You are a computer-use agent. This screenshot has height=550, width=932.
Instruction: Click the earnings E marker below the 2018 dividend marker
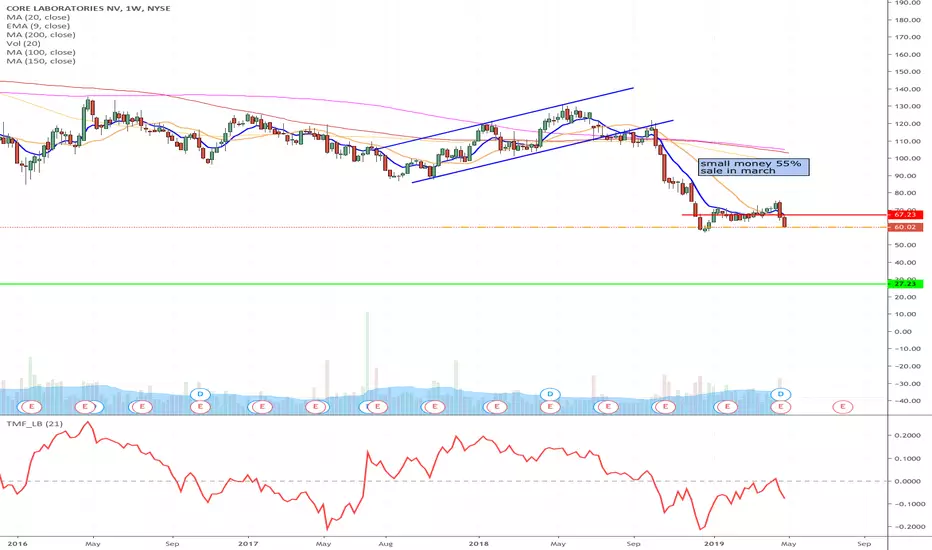click(550, 407)
